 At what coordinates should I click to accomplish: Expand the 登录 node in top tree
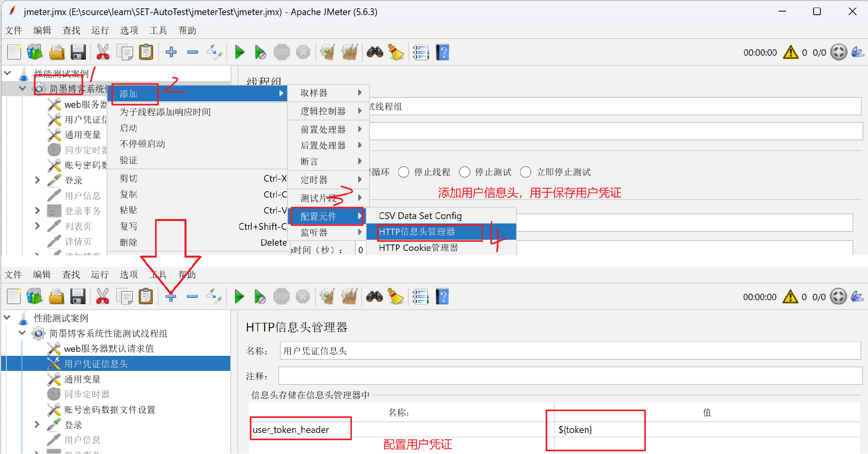point(37,180)
